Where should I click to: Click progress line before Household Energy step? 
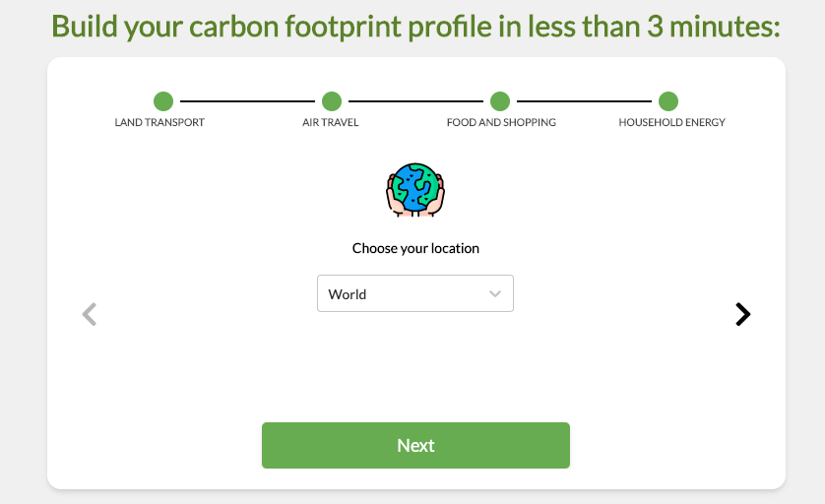[584, 101]
